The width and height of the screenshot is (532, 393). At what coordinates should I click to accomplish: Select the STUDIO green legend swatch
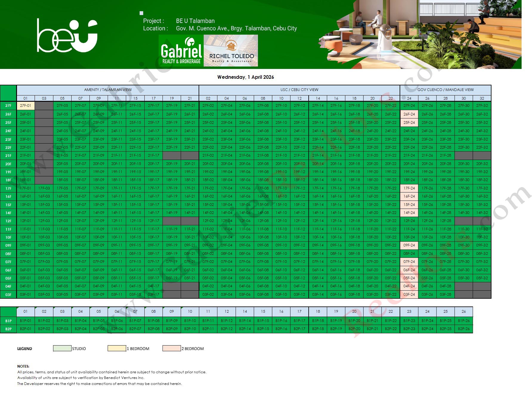pos(62,348)
